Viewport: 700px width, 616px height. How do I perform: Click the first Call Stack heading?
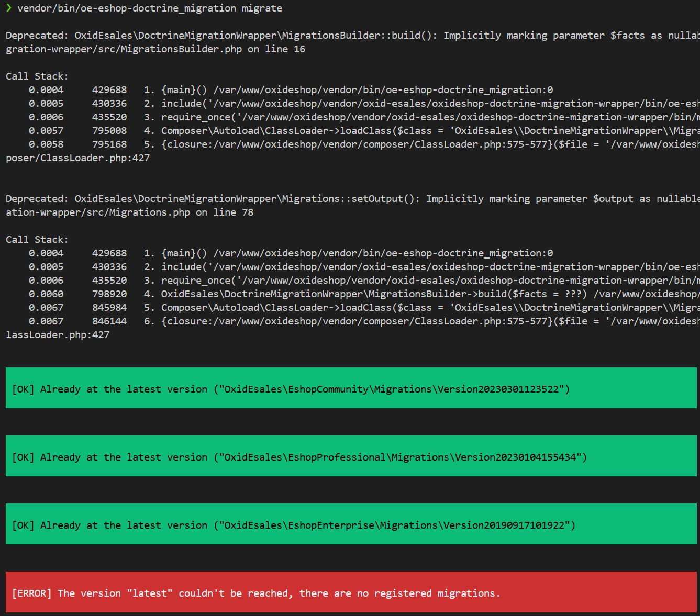(x=37, y=76)
